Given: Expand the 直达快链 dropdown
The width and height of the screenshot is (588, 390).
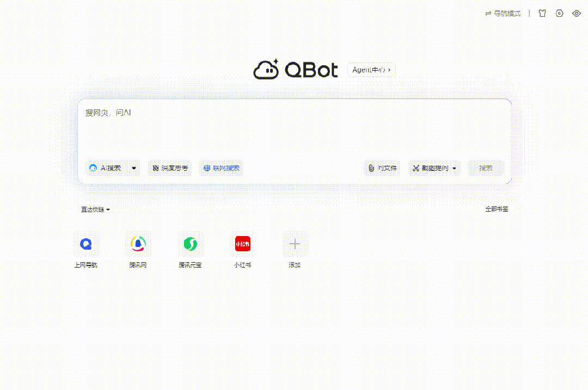Looking at the screenshot, I should coord(96,209).
